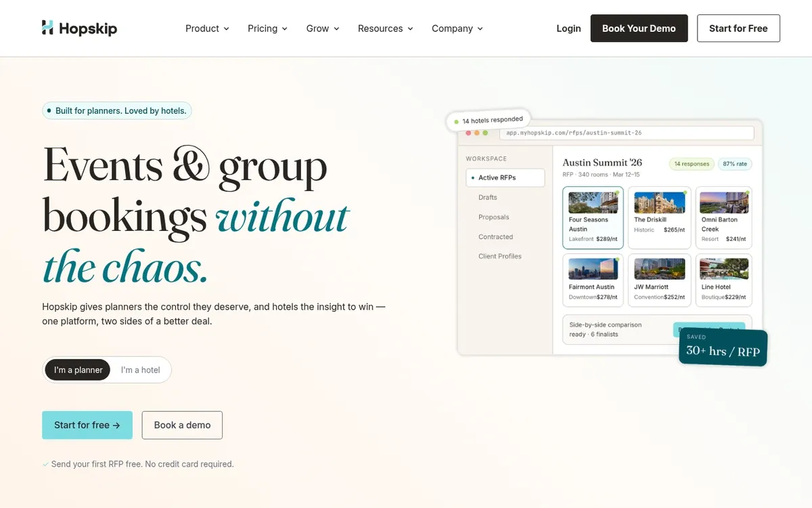The width and height of the screenshot is (812, 508).
Task: Click the green window dot in mockup
Action: [485, 133]
